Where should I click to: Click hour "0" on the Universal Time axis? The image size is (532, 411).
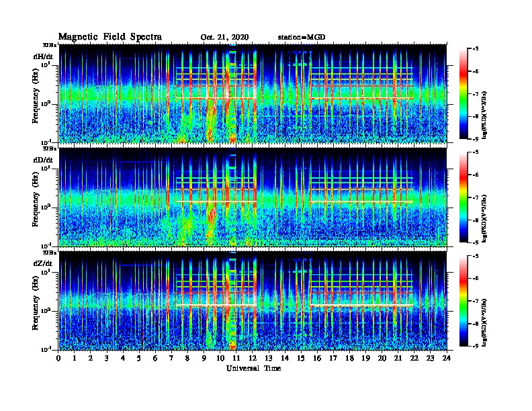[58, 358]
